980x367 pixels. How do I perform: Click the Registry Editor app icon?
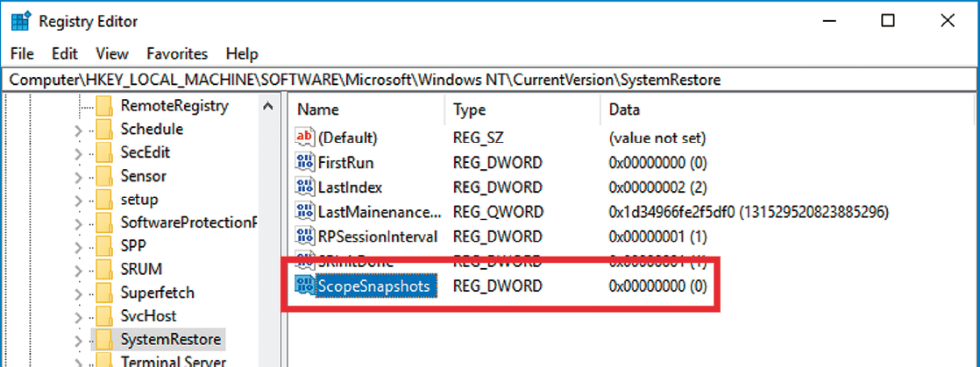pyautogui.click(x=18, y=20)
